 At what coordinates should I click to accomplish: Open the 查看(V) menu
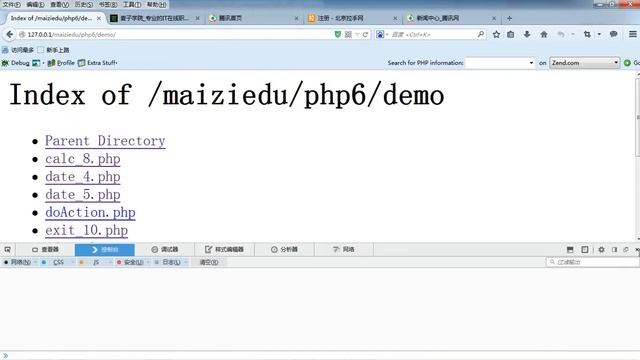point(60,4)
